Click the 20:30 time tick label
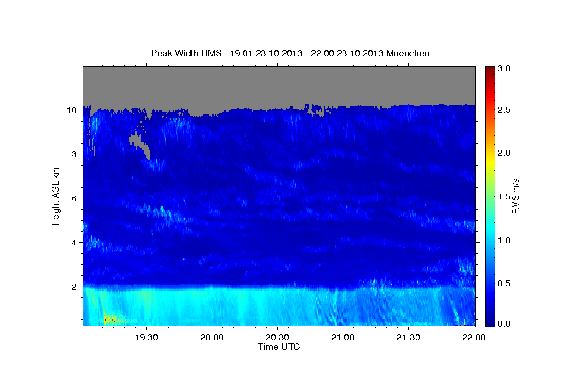 [277, 337]
